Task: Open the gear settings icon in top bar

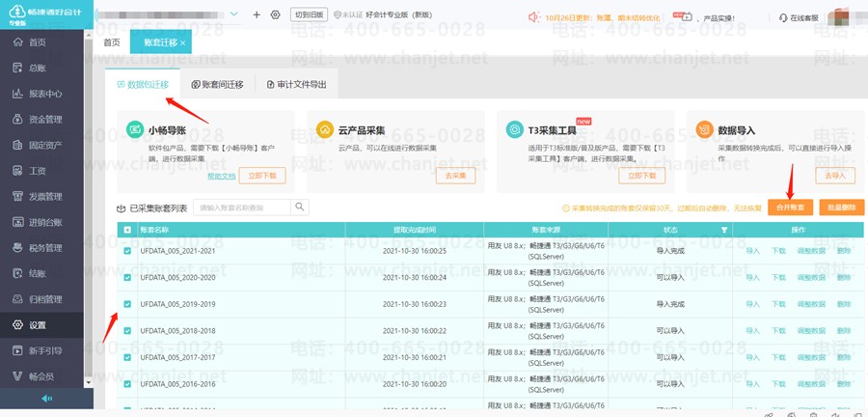Action: 275,15
